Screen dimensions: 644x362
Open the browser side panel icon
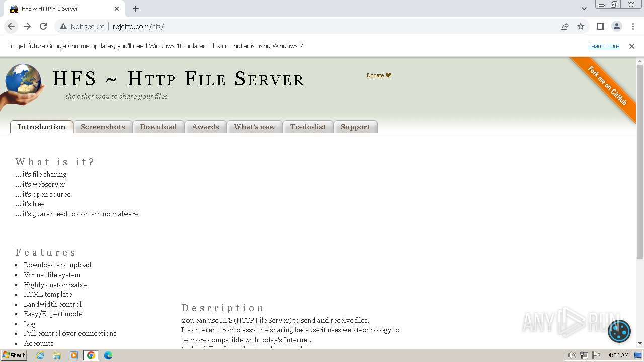[600, 26]
